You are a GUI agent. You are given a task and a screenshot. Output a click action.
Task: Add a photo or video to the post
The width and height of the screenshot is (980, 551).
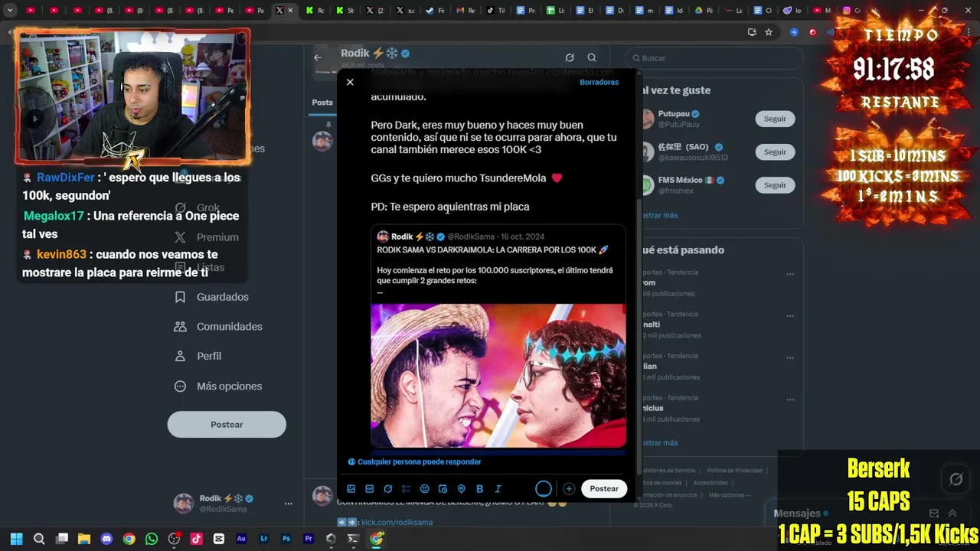tap(351, 489)
